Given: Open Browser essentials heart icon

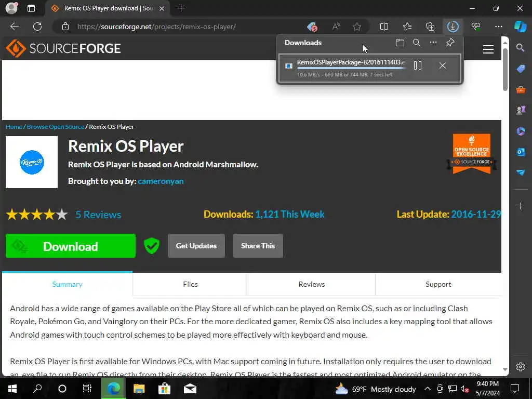Looking at the screenshot, I should (x=476, y=26).
